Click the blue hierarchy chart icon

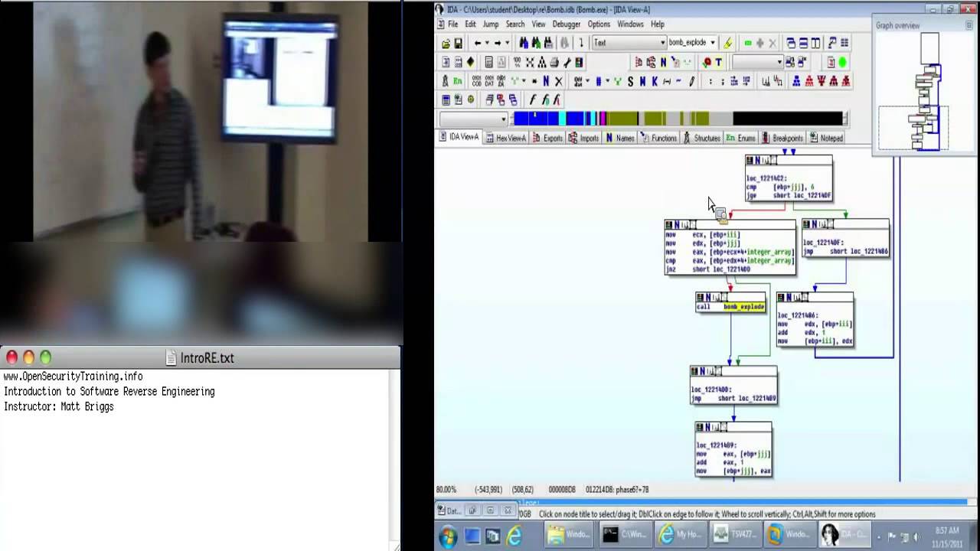796,81
